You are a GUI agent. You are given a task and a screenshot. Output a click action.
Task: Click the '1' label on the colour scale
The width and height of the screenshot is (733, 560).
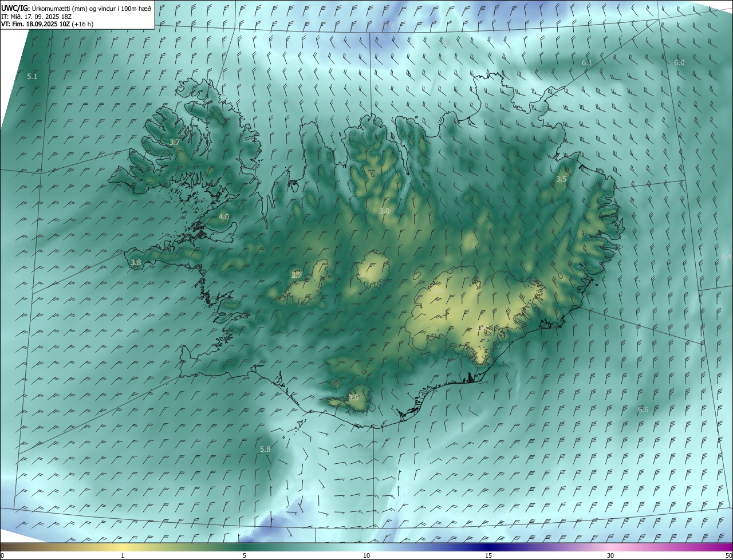[123, 555]
